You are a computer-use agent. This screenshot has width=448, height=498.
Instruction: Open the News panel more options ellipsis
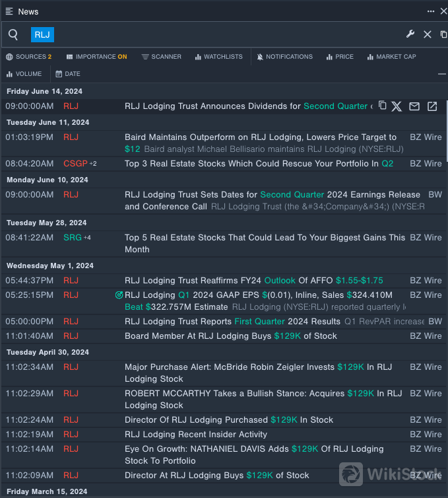(x=431, y=11)
